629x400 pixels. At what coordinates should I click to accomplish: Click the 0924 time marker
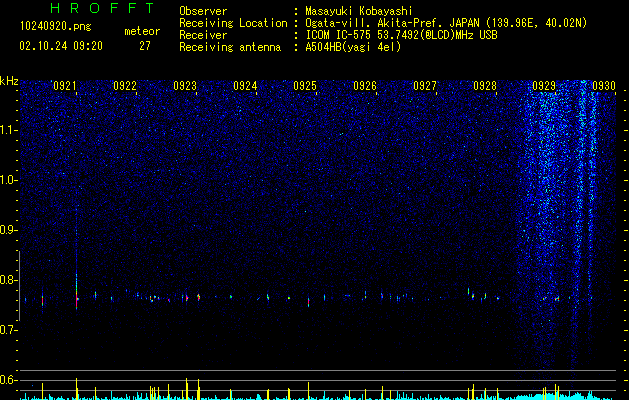click(245, 86)
